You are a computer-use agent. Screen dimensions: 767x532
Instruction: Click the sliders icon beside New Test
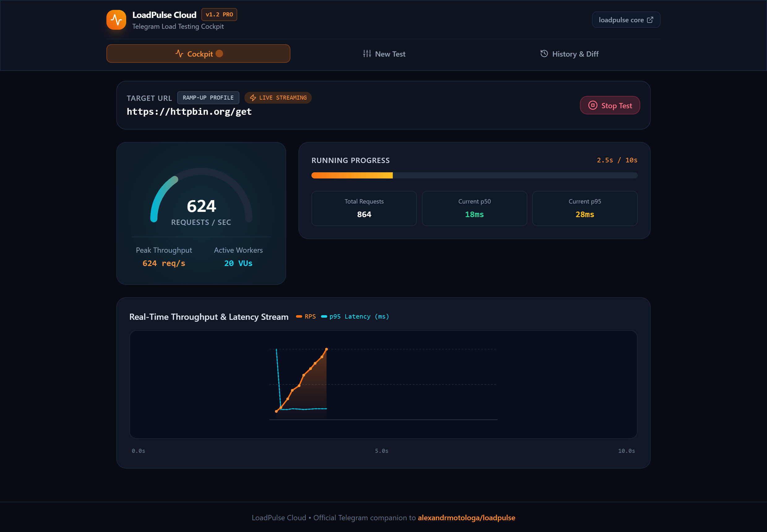click(367, 54)
